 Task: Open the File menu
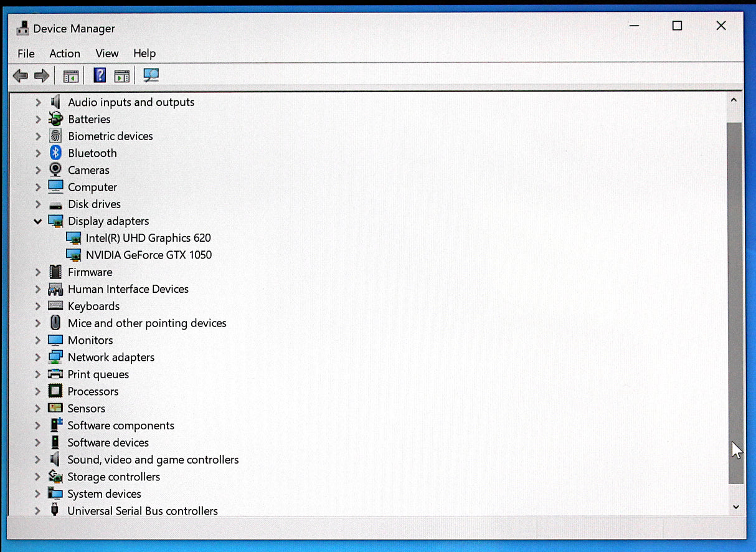pyautogui.click(x=26, y=54)
